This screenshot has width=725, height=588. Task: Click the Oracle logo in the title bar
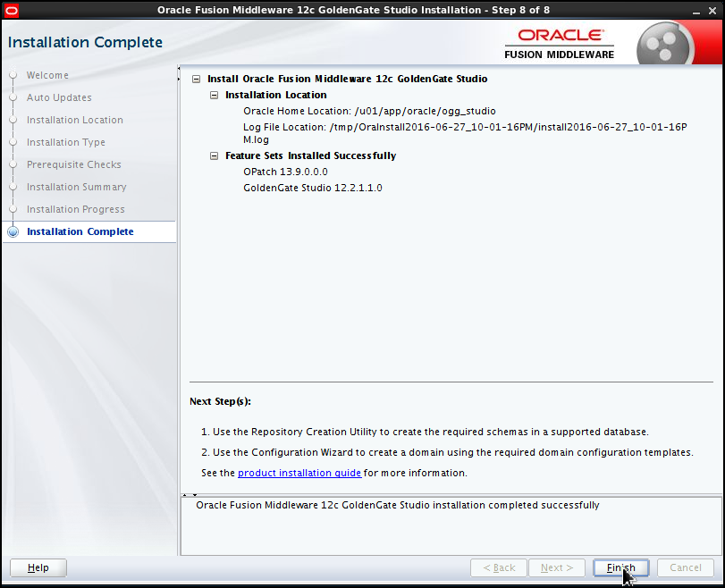click(12, 9)
